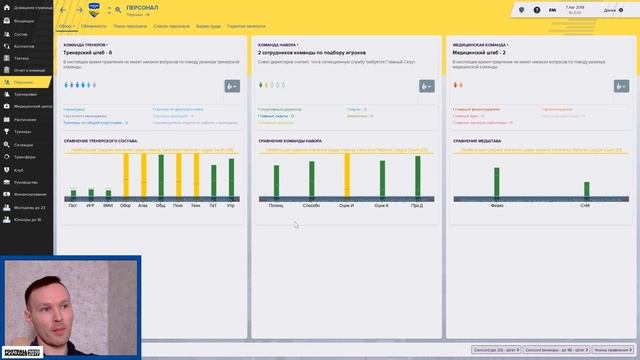Switch to the Биржа труда tab
Viewport: 640px width, 360px height.
[208, 26]
